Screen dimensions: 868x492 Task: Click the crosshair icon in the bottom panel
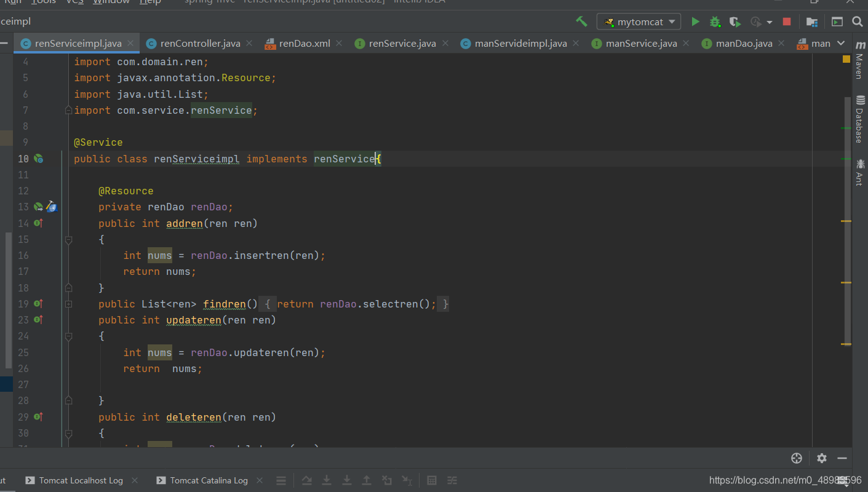(x=797, y=458)
